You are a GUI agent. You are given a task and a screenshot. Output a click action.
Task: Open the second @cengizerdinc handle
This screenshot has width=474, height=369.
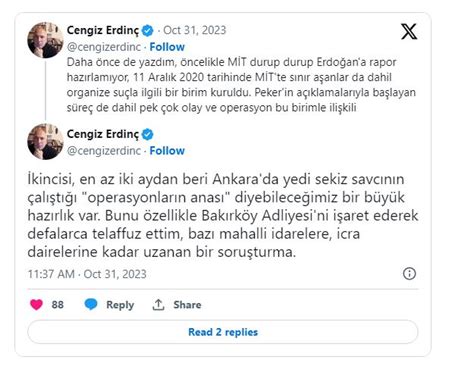104,151
